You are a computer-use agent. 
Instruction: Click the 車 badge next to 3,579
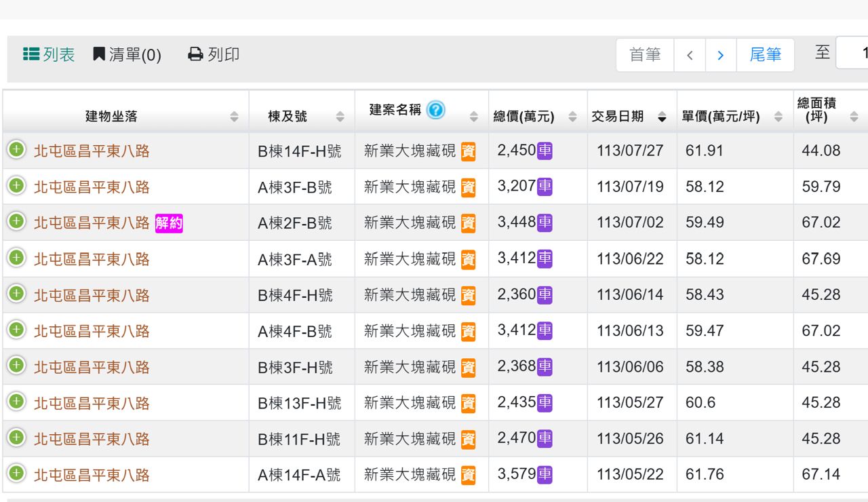pos(545,474)
